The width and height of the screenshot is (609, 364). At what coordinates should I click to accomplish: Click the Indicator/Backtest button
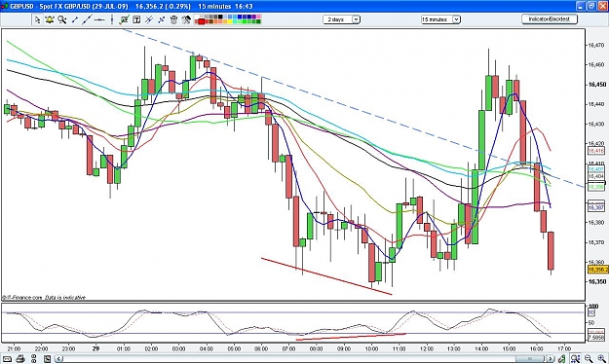click(x=550, y=19)
